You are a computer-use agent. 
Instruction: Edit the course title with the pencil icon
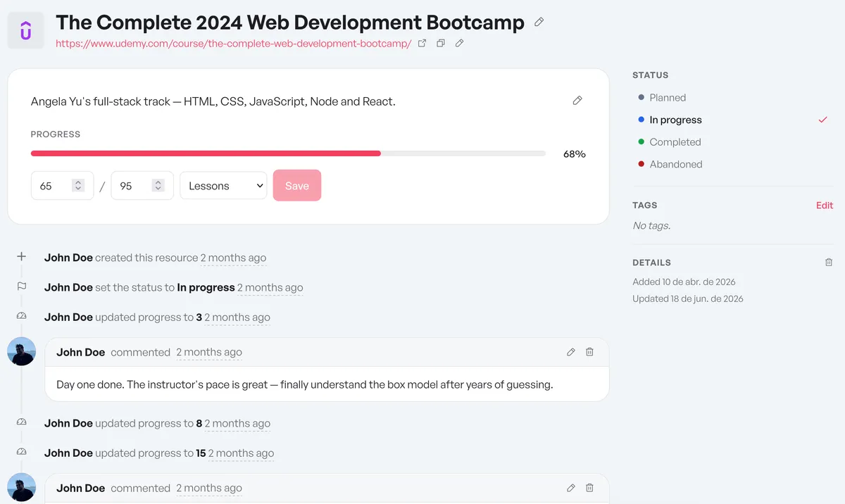pyautogui.click(x=539, y=22)
